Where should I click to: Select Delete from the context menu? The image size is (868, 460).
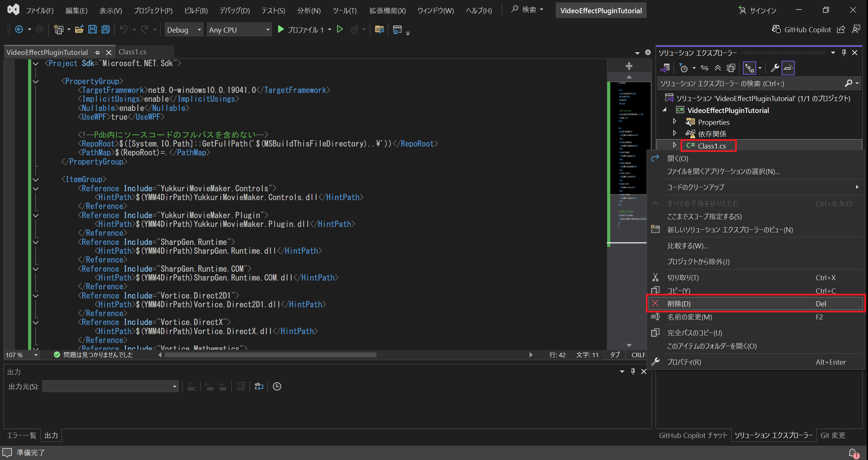679,304
